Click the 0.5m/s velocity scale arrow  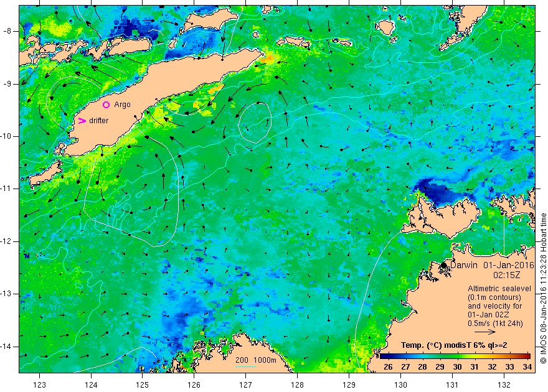tap(485, 332)
